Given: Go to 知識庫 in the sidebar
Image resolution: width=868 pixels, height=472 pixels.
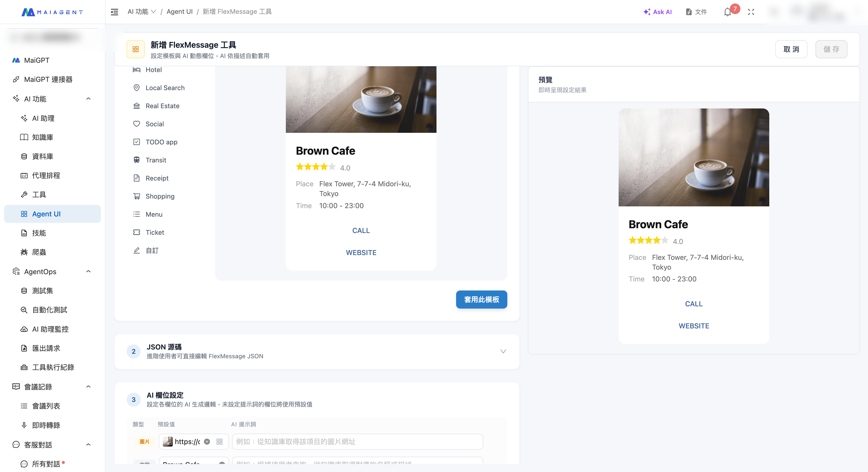Looking at the screenshot, I should click(42, 137).
